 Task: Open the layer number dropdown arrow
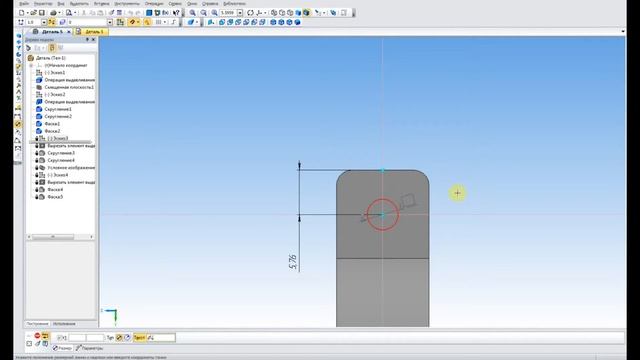pyautogui.click(x=110, y=22)
